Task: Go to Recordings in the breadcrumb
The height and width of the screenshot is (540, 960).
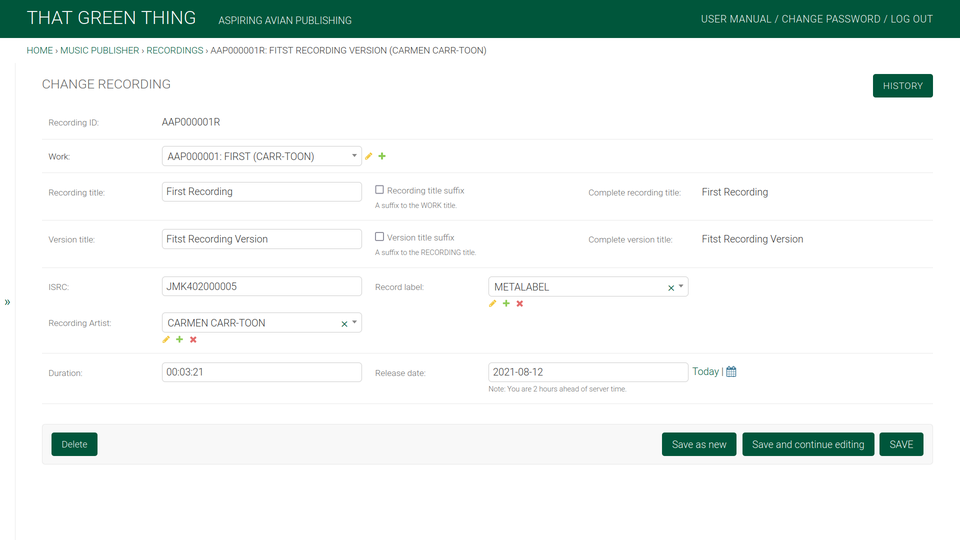Action: click(174, 50)
